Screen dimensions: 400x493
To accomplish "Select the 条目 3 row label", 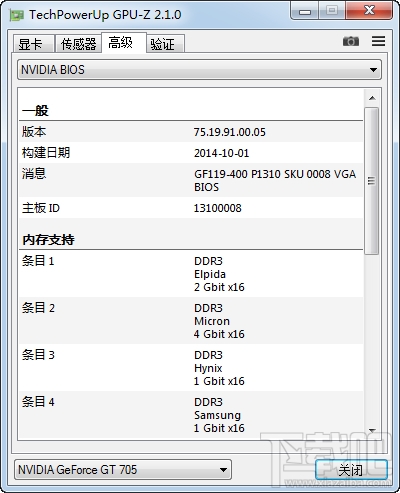I will point(38,355).
